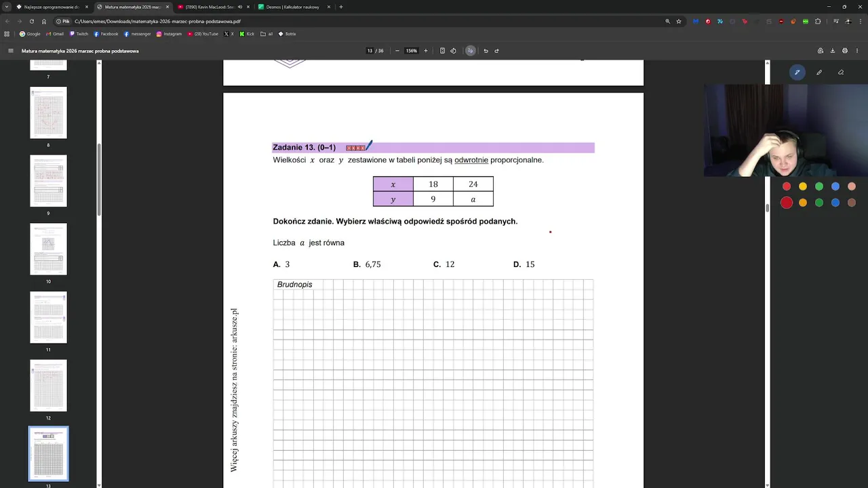This screenshot has height=488, width=868.
Task: Pick the brown pen color
Action: click(852, 203)
